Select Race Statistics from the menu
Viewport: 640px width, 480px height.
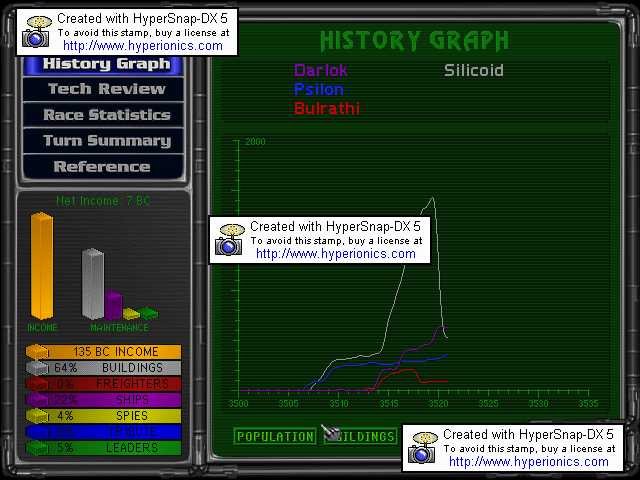coord(106,115)
